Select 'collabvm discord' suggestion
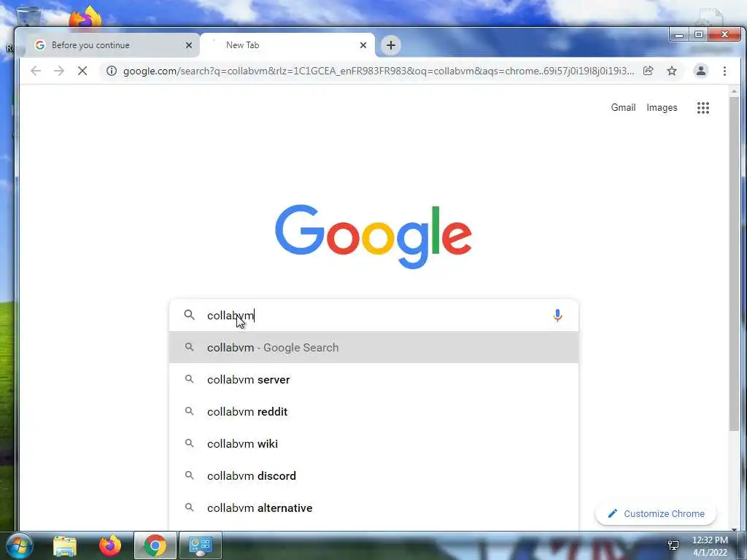Image resolution: width=747 pixels, height=560 pixels. point(374,475)
